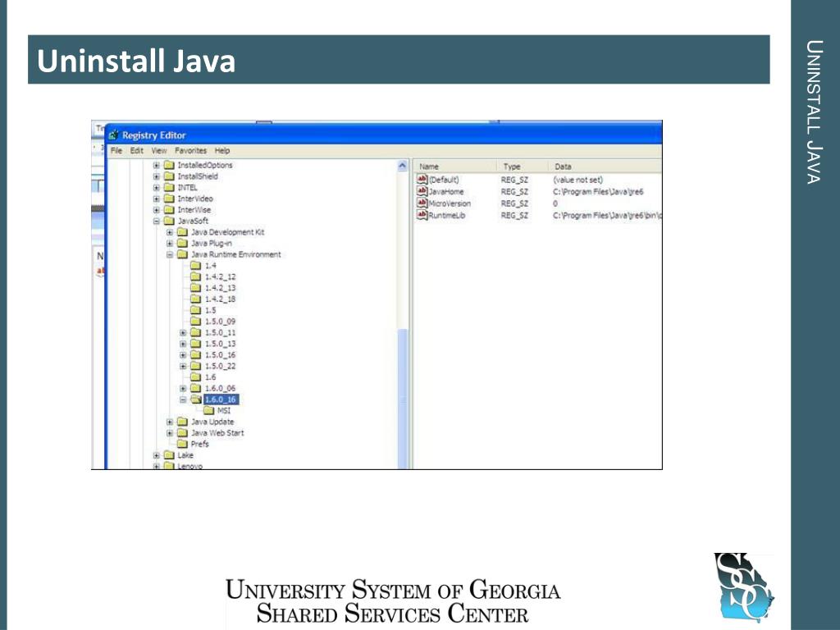This screenshot has width=840, height=630.
Task: Click the (value not set) data cell
Action: pyautogui.click(x=578, y=180)
